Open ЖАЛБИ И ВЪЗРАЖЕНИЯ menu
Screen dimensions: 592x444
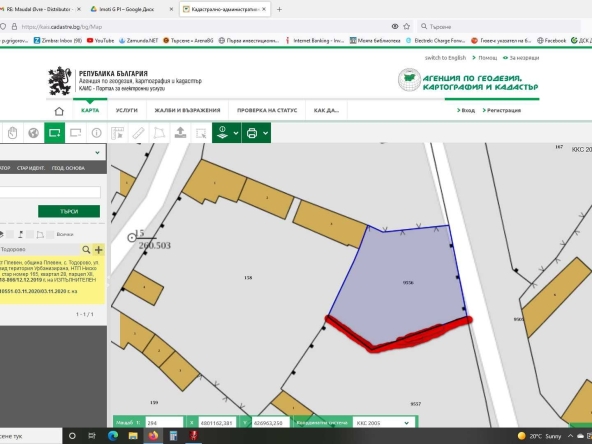pyautogui.click(x=187, y=110)
